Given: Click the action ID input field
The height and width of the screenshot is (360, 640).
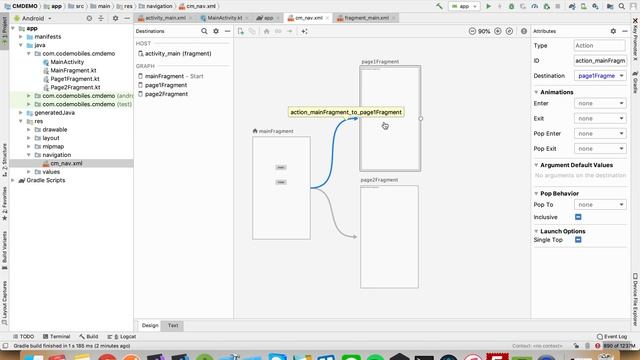Looking at the screenshot, I should pos(600,60).
